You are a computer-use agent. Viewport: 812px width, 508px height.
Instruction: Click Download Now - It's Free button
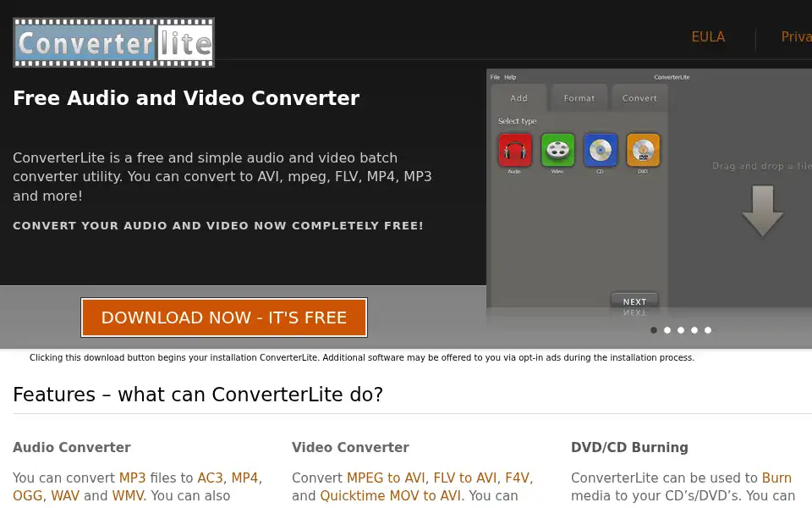tap(223, 317)
